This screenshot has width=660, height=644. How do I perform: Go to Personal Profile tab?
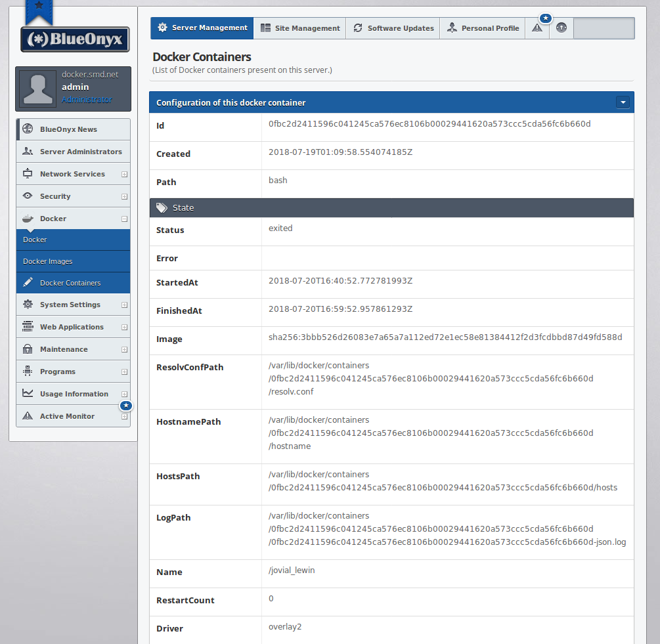pyautogui.click(x=483, y=28)
